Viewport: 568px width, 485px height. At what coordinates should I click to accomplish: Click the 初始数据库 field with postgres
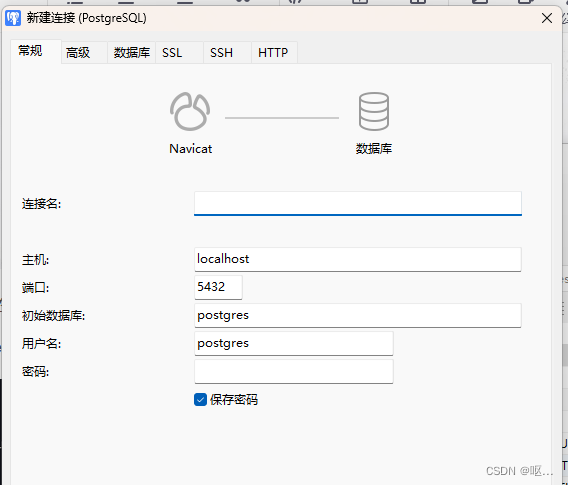tap(358, 315)
